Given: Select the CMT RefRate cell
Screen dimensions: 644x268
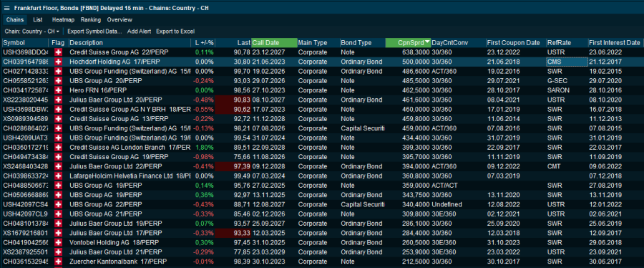Looking at the screenshot, I should [x=553, y=166].
